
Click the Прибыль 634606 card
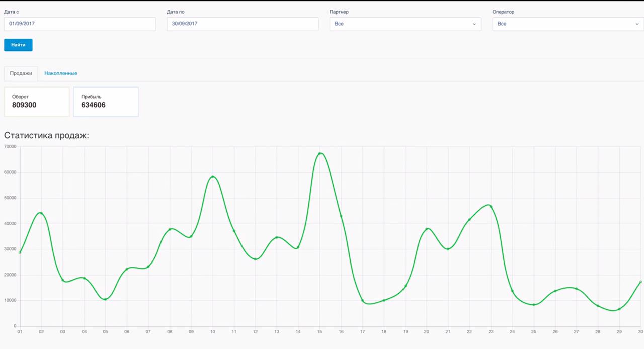tap(106, 102)
